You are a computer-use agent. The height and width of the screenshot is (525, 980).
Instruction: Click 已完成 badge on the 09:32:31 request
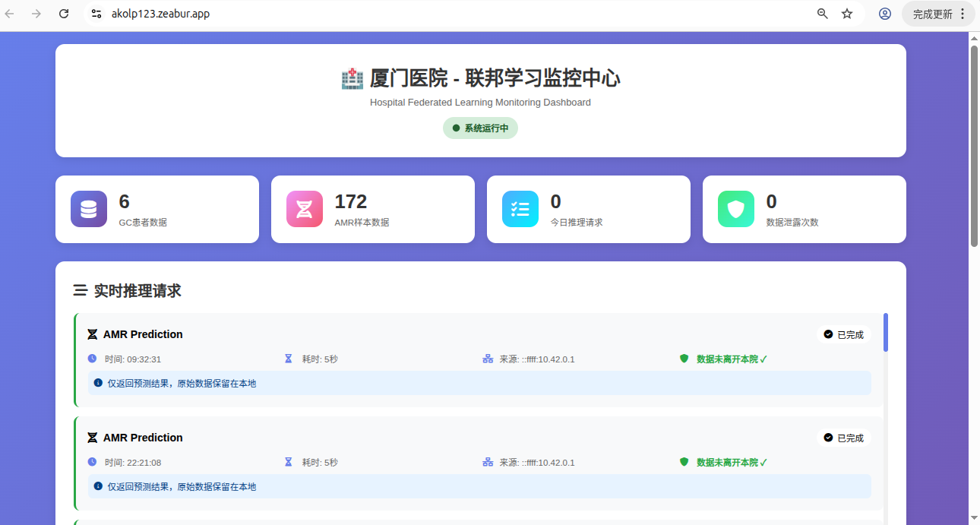click(843, 334)
